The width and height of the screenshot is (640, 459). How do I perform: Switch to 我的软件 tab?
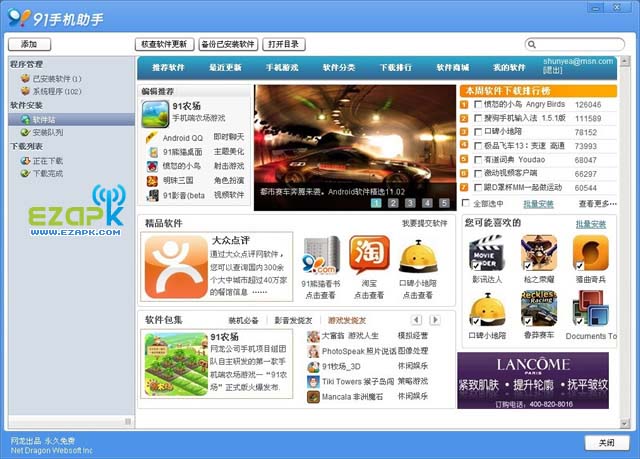(x=509, y=67)
